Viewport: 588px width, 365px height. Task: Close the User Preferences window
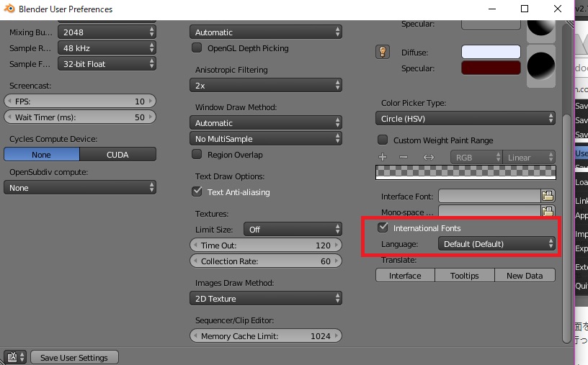pos(558,9)
